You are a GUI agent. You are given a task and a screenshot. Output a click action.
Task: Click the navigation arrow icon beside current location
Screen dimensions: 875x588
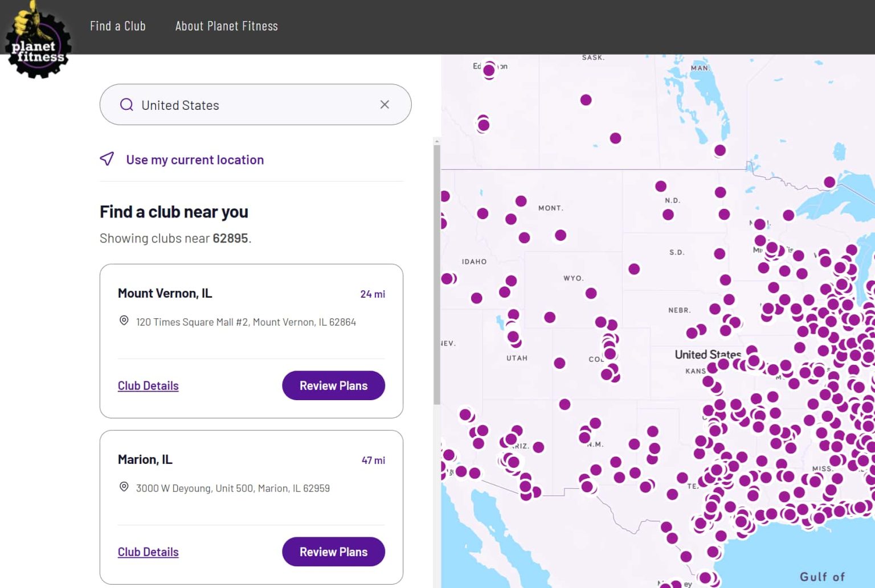(x=107, y=159)
